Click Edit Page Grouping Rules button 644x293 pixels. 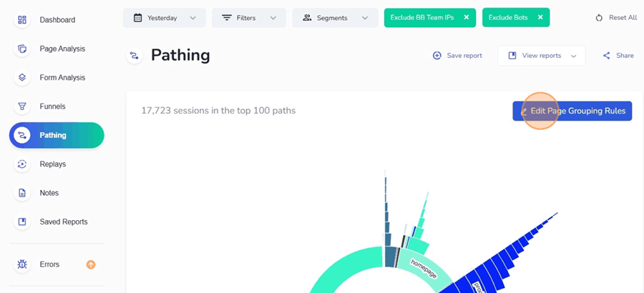(572, 111)
